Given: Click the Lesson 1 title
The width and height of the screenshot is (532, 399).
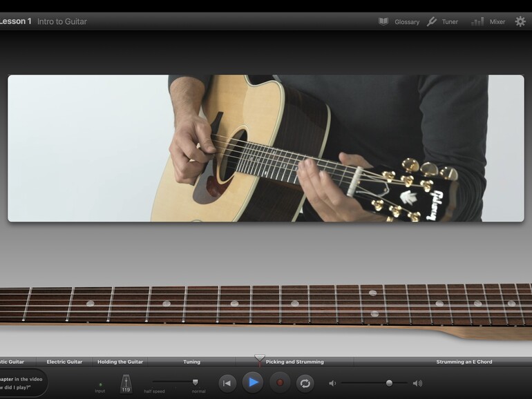Looking at the screenshot, I should (x=15, y=21).
